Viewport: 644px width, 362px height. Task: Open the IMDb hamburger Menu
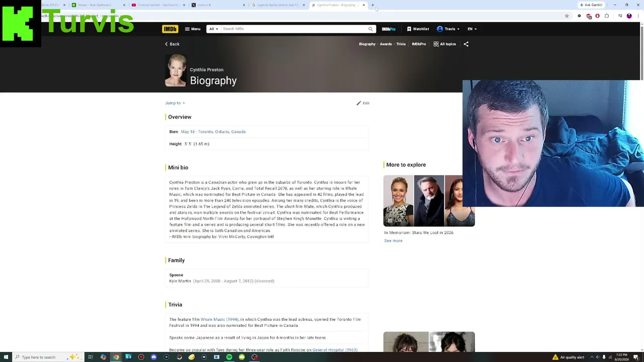193,29
